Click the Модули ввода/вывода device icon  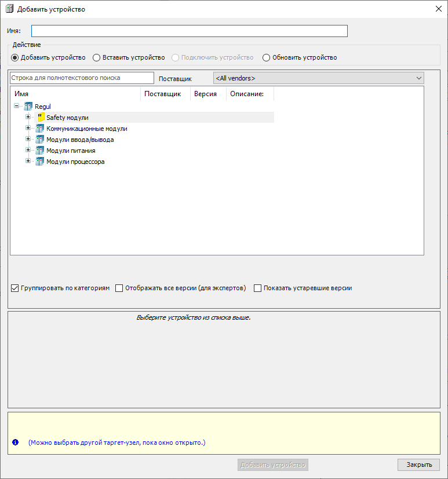[x=40, y=140]
